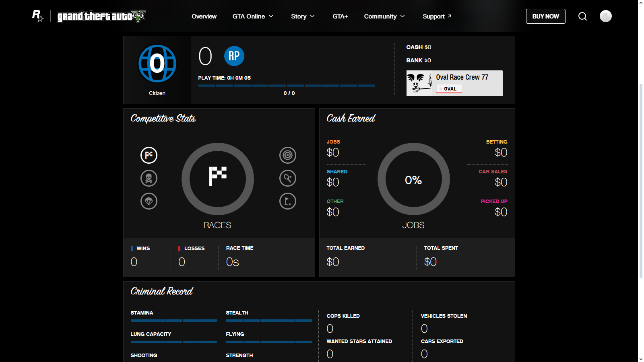Click the BETTING cash label
This screenshot has width=644, height=362.
[x=497, y=142]
